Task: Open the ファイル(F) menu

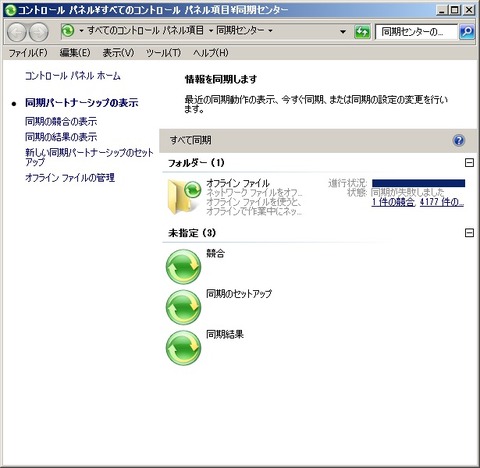Action: pyautogui.click(x=28, y=53)
